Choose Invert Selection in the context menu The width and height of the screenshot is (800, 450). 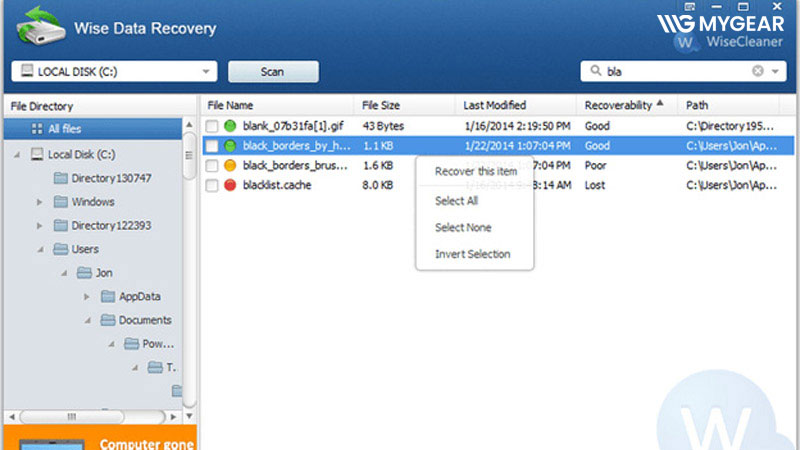tap(473, 254)
